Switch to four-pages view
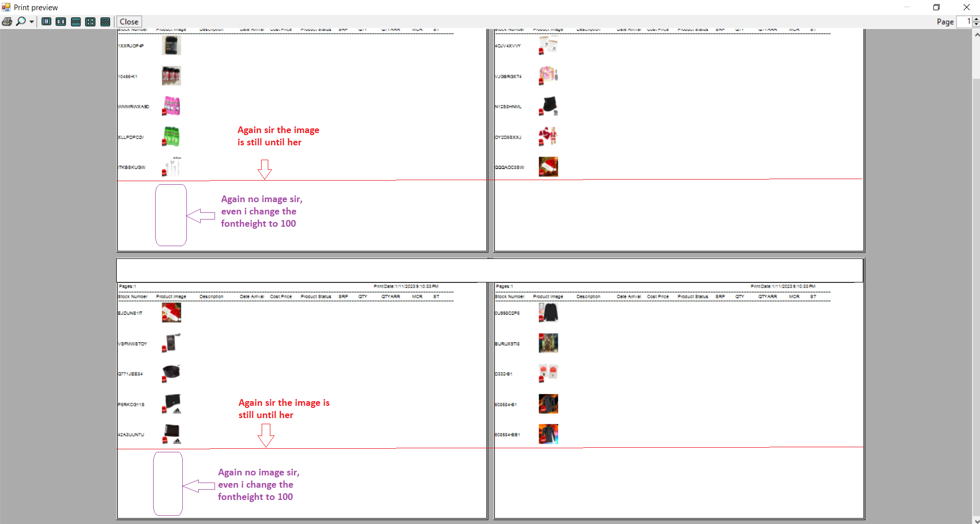Screen dimensions: 980x524 91,21
